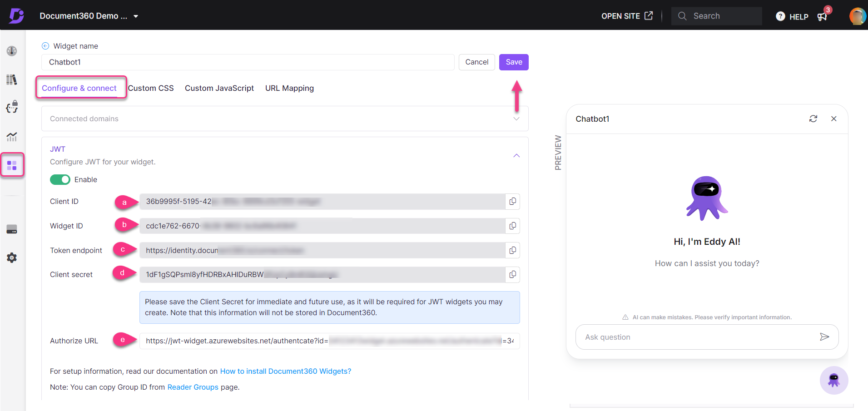Click OPEN SITE external link

click(627, 16)
